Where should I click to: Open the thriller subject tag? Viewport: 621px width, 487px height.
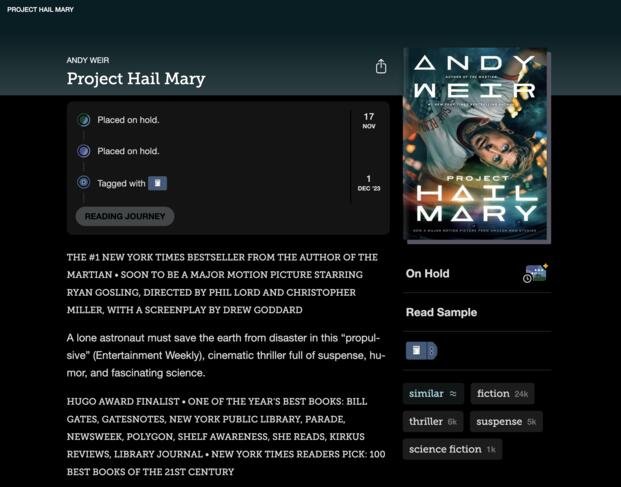pyautogui.click(x=433, y=421)
